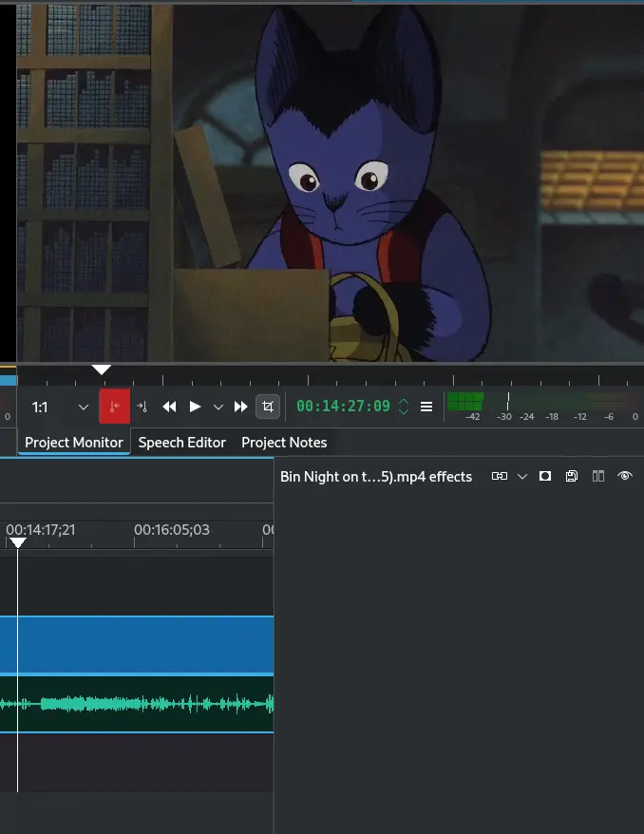The width and height of the screenshot is (644, 834).
Task: Toggle split compare icon in effects panel
Action: [x=598, y=476]
